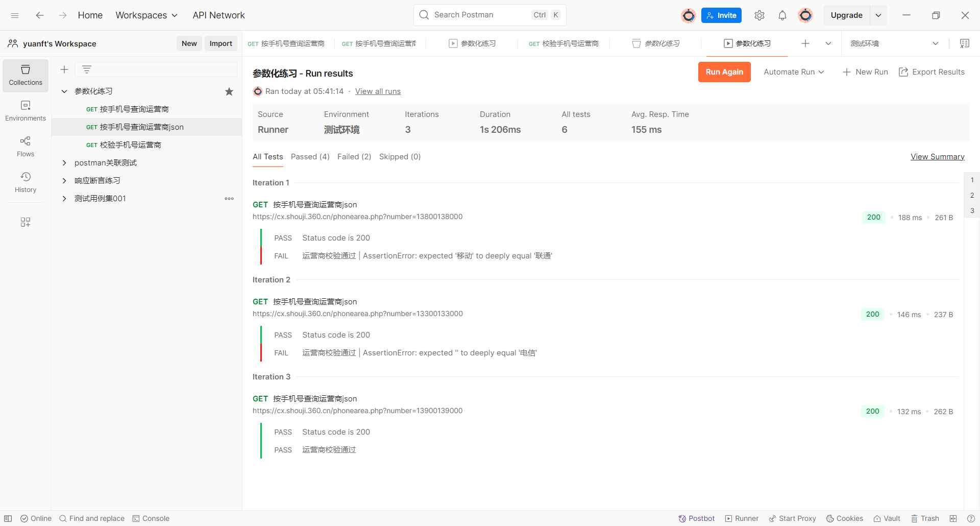Screen dimensions: 980x526
Task: Select 校验手机号运营商 in the collection tree
Action: [147, 145]
